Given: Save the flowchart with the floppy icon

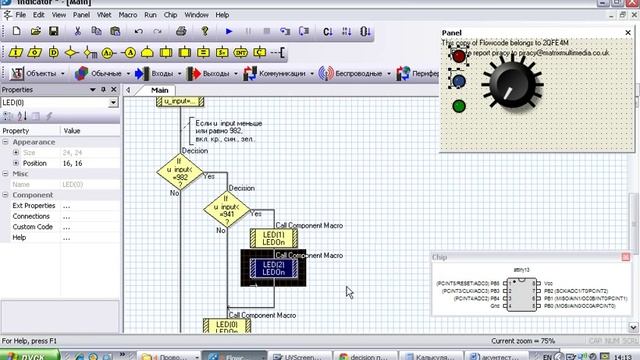Looking at the screenshot, I should pyautogui.click(x=54, y=31).
